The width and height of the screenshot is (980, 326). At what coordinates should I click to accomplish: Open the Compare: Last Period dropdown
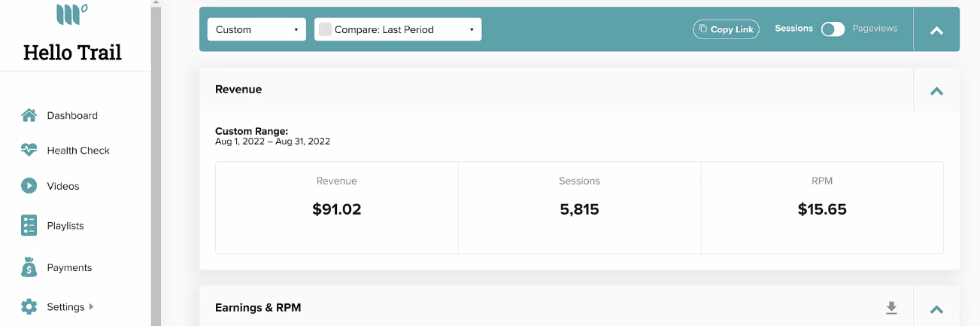[398, 29]
